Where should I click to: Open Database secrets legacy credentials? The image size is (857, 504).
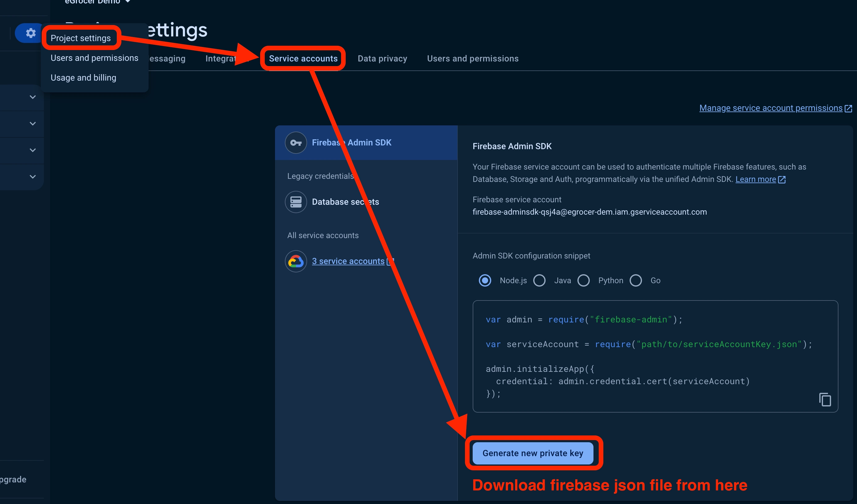coord(345,202)
